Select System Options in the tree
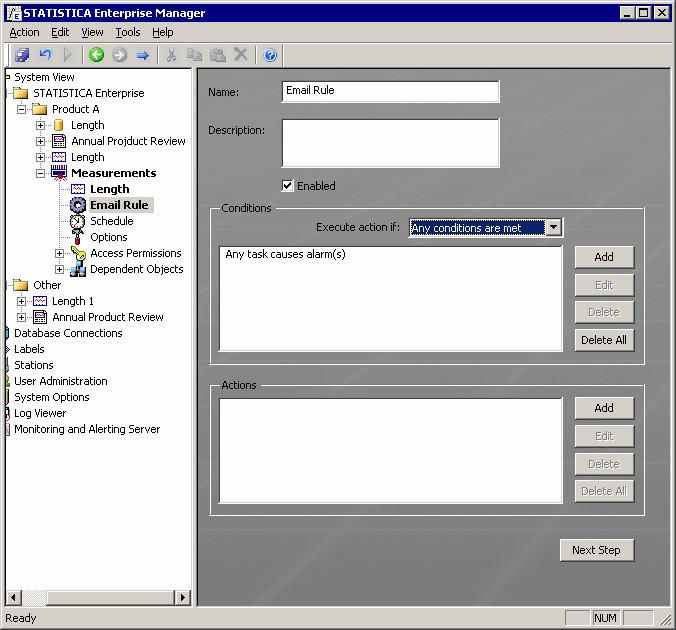This screenshot has width=676, height=630. (52, 397)
